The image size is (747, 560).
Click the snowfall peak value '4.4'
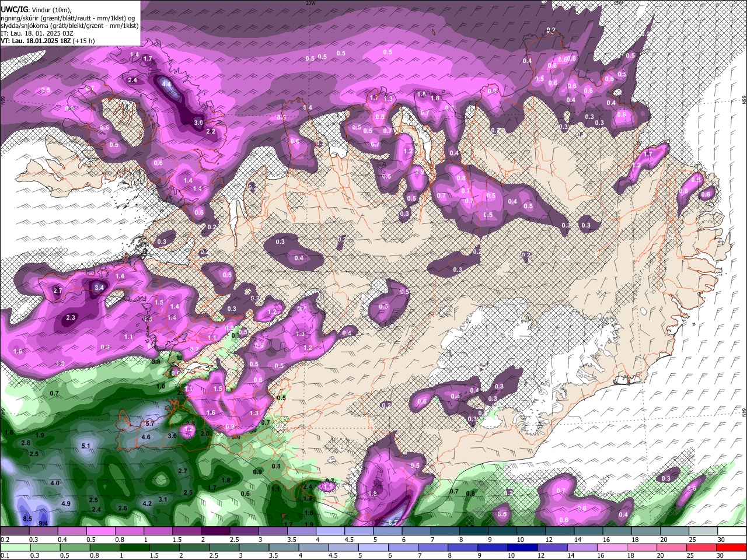point(167,83)
